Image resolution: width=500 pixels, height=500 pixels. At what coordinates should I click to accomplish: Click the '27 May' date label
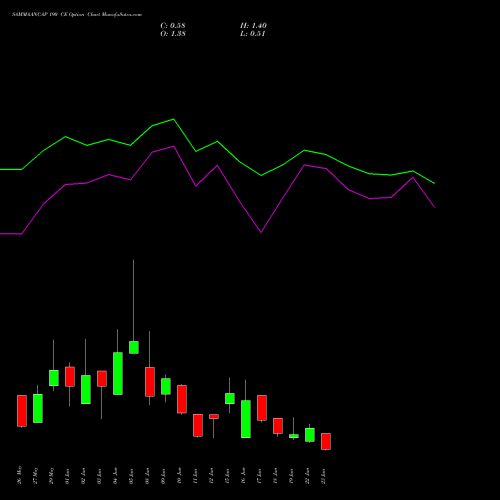pos(35,476)
